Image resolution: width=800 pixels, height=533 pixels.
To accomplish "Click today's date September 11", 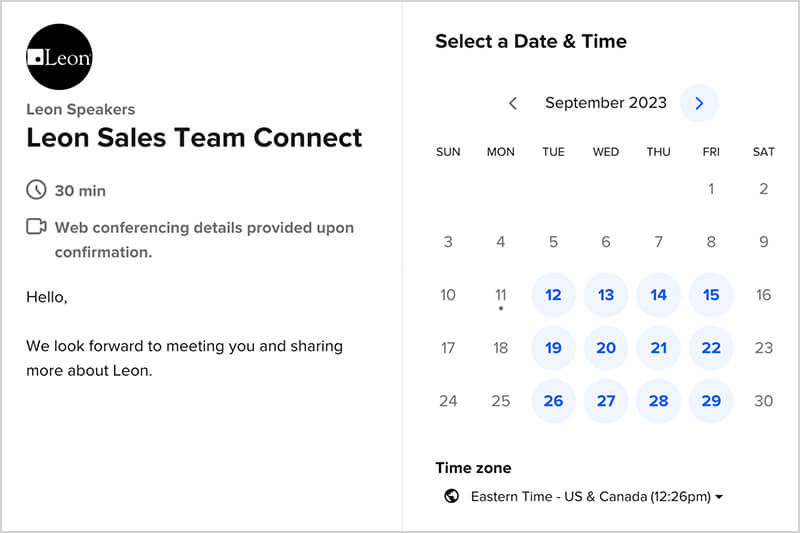I will pos(501,295).
